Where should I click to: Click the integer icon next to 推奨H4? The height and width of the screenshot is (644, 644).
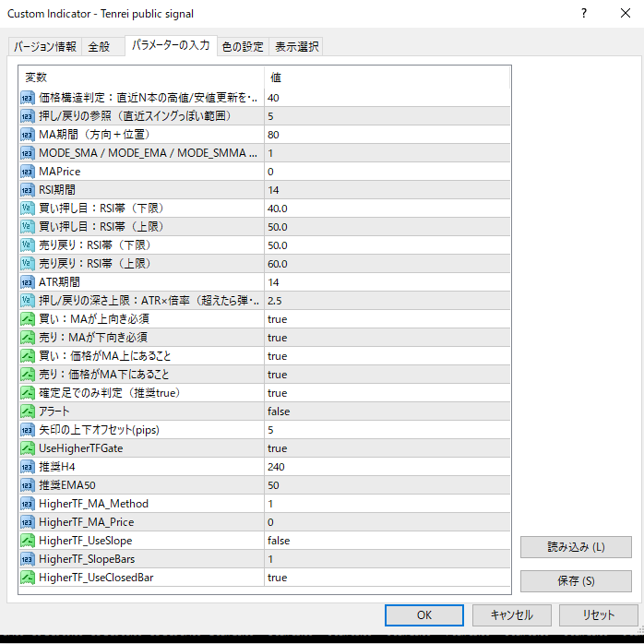pos(28,467)
